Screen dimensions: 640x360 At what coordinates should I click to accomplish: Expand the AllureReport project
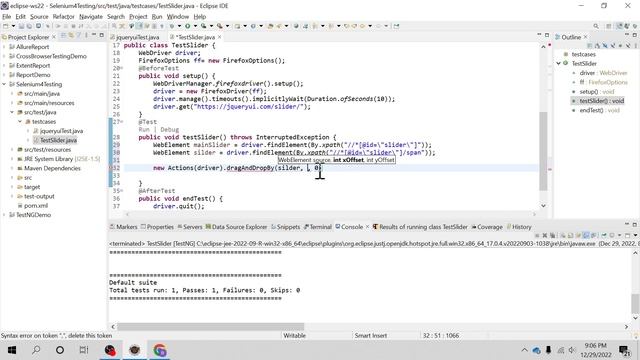[x=4, y=47]
